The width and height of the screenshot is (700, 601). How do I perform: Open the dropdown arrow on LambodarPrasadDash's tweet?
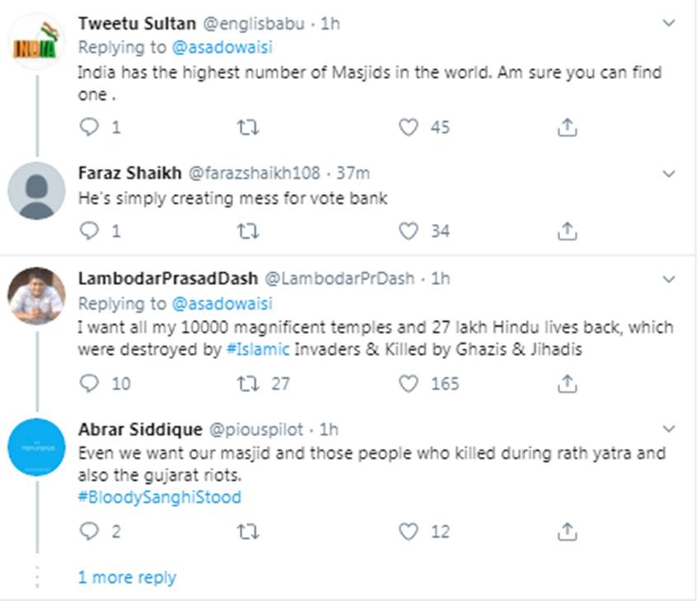point(669,279)
